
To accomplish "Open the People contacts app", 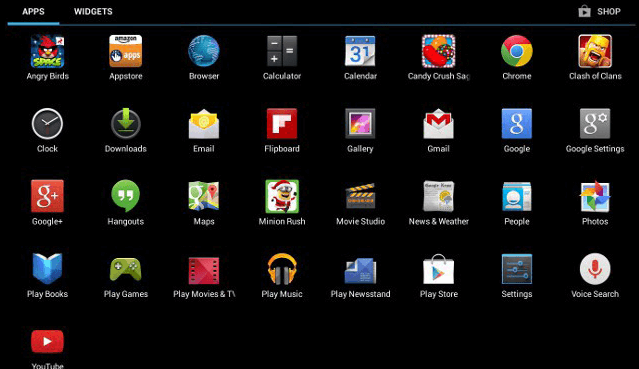I will [x=517, y=197].
